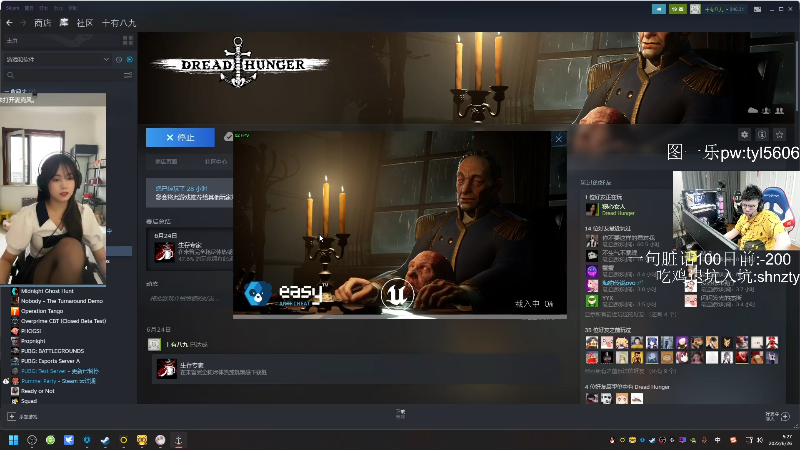800x450 pixels.
Task: Close the Dread Hunger splash window
Action: click(559, 139)
